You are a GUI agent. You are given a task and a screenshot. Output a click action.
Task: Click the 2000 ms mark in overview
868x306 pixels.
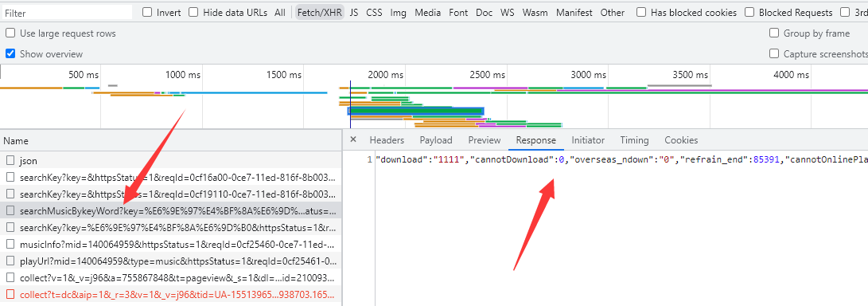[387, 74]
